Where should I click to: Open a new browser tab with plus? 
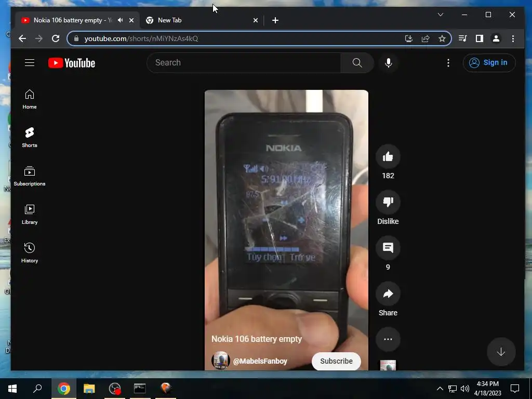(275, 20)
